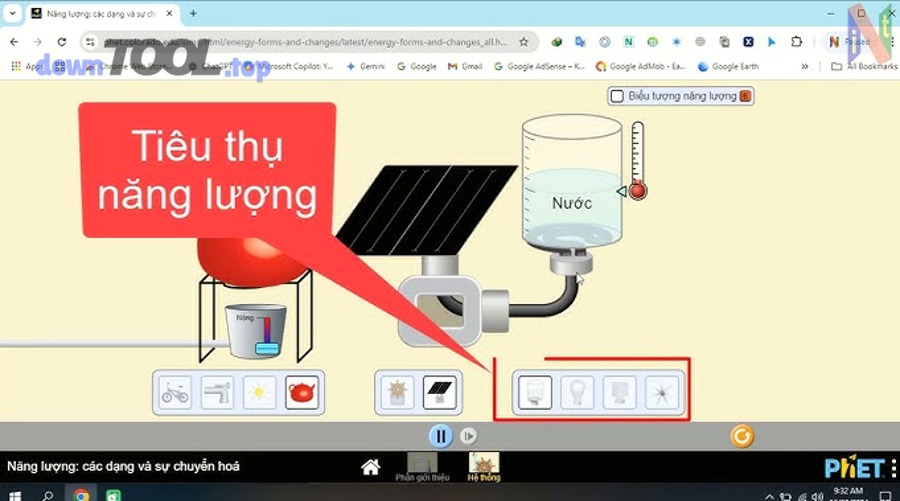900x501 pixels.
Task: Open the Apps shortcut in bookmarks bar
Action: click(27, 67)
